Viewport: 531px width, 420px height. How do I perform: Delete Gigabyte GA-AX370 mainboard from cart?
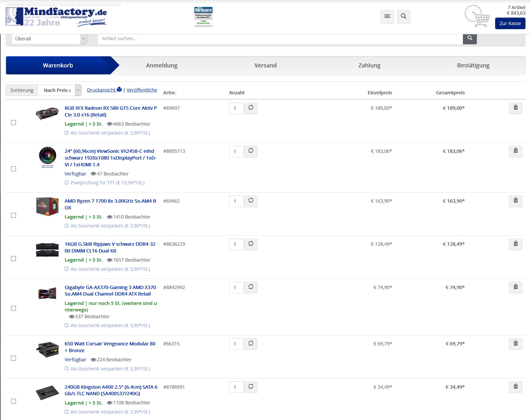[x=516, y=287]
